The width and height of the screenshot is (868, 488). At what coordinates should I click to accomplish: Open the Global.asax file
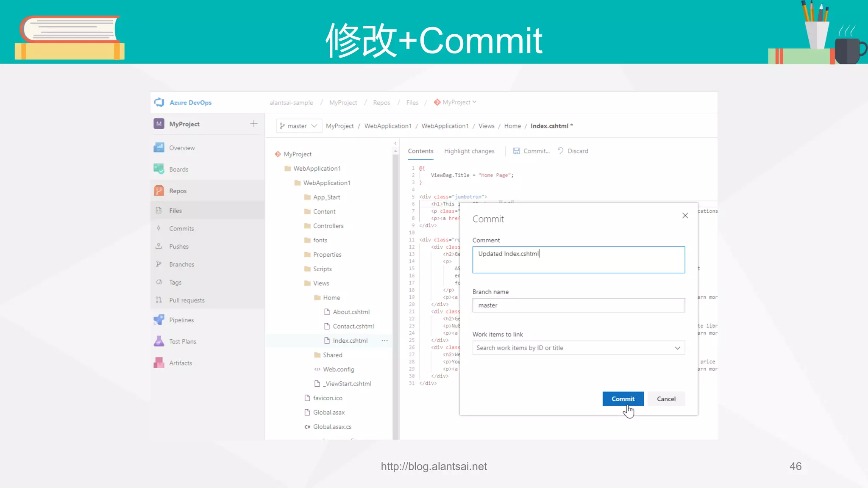[328, 413]
